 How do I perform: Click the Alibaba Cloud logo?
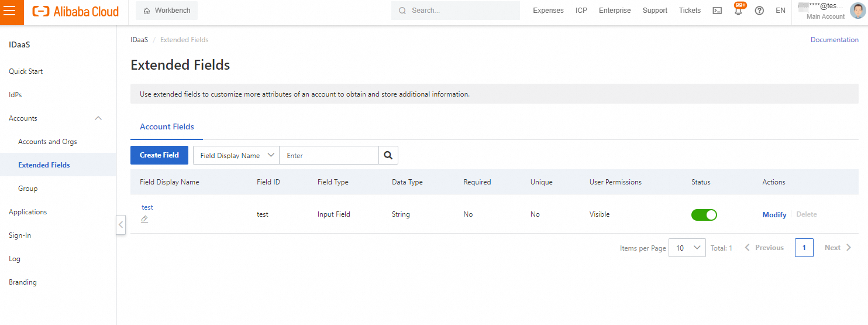(75, 11)
